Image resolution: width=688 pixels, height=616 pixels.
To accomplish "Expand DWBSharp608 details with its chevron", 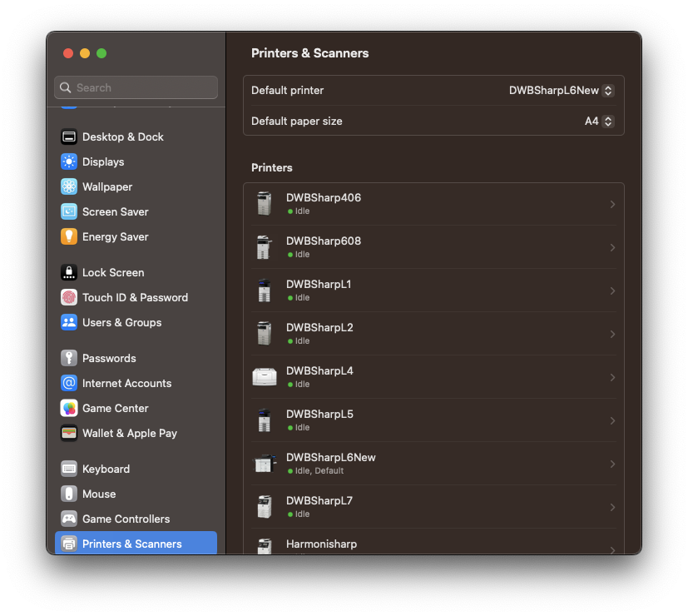I will (x=612, y=247).
